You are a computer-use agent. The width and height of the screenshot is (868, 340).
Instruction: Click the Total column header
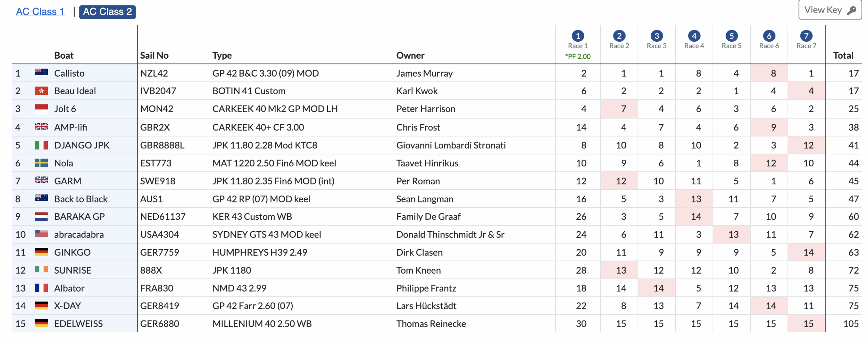coord(843,55)
